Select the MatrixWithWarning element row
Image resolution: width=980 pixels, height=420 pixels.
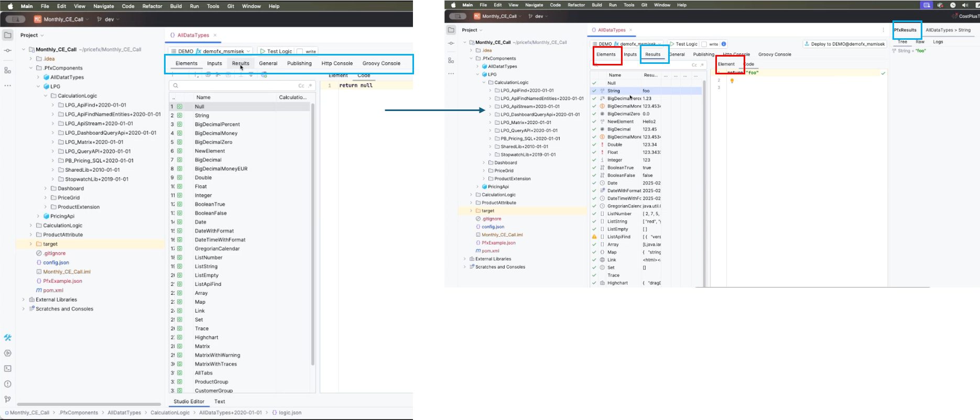click(x=217, y=355)
